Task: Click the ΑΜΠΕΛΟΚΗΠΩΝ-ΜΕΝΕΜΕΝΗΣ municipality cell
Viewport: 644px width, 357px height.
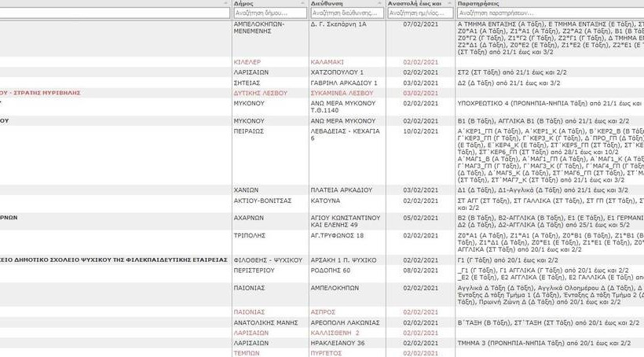Action: pos(260,28)
